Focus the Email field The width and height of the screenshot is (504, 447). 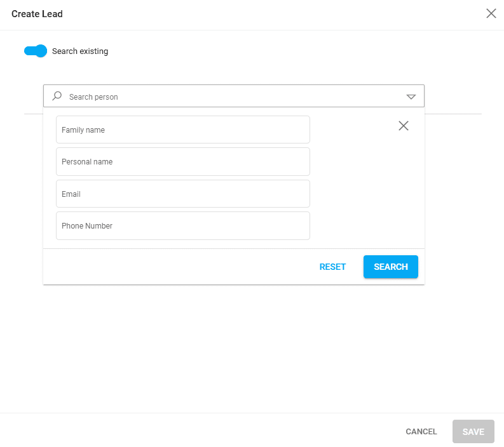182,194
